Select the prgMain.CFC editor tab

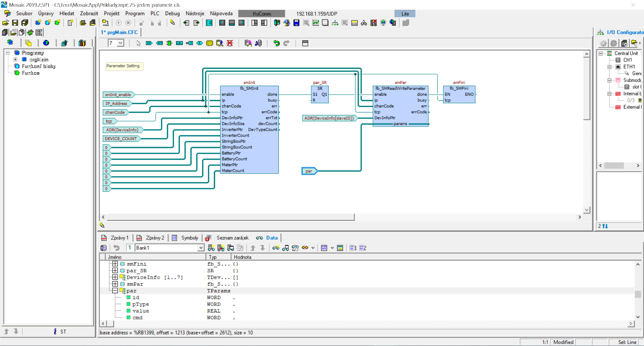coord(120,32)
